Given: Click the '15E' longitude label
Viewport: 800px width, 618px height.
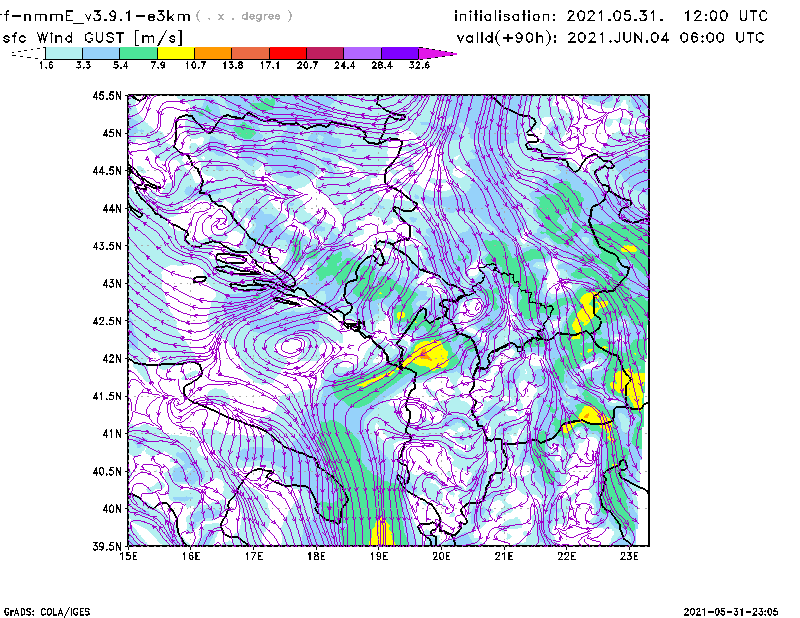Looking at the screenshot, I should coord(128,556).
